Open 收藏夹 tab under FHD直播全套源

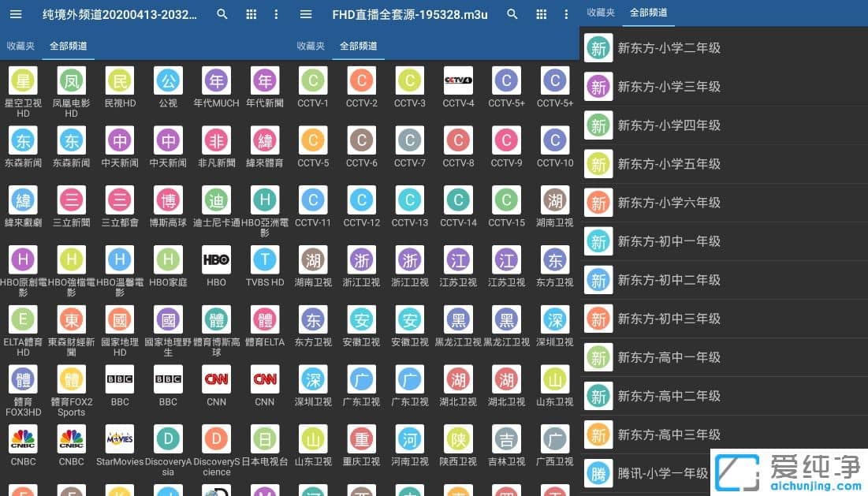tap(311, 46)
